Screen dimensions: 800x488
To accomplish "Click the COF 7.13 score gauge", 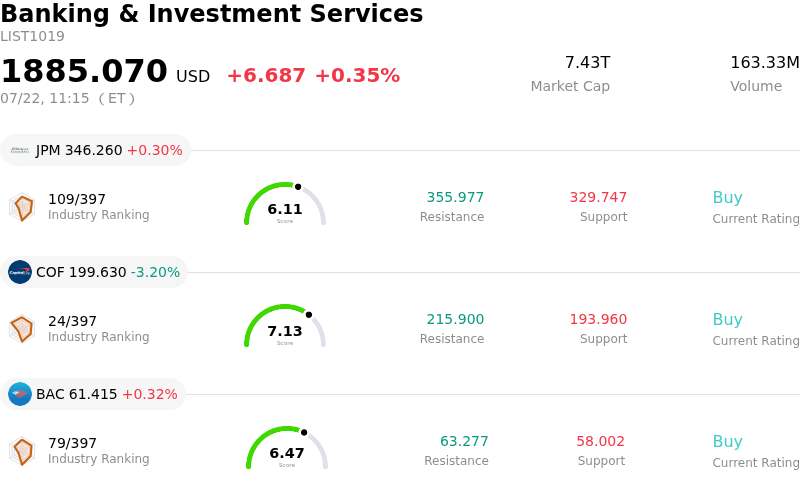I will coord(285,326).
